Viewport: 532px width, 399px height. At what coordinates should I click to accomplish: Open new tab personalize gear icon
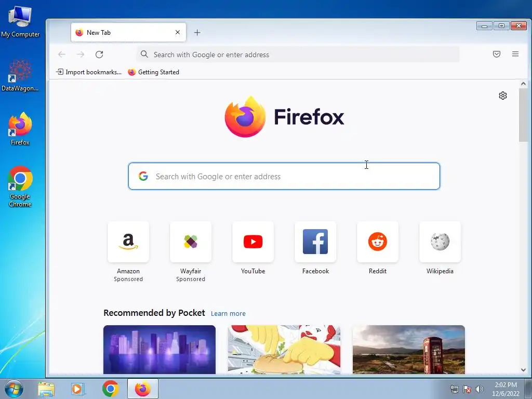tap(503, 96)
